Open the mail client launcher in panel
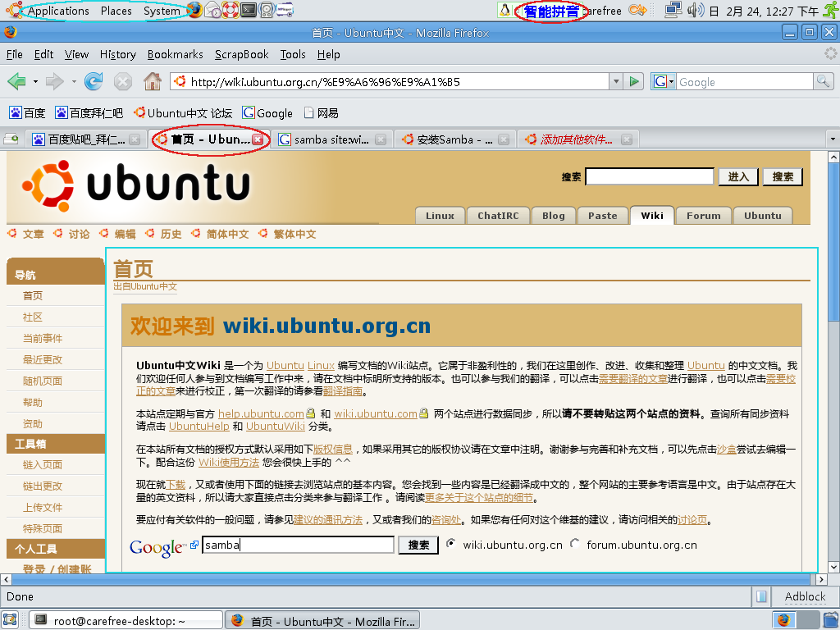 [212, 10]
